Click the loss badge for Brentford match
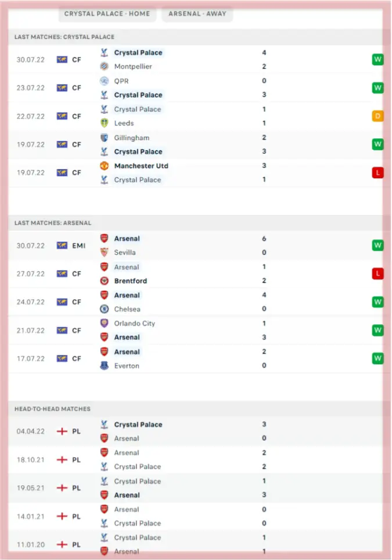392x560 pixels. click(377, 274)
